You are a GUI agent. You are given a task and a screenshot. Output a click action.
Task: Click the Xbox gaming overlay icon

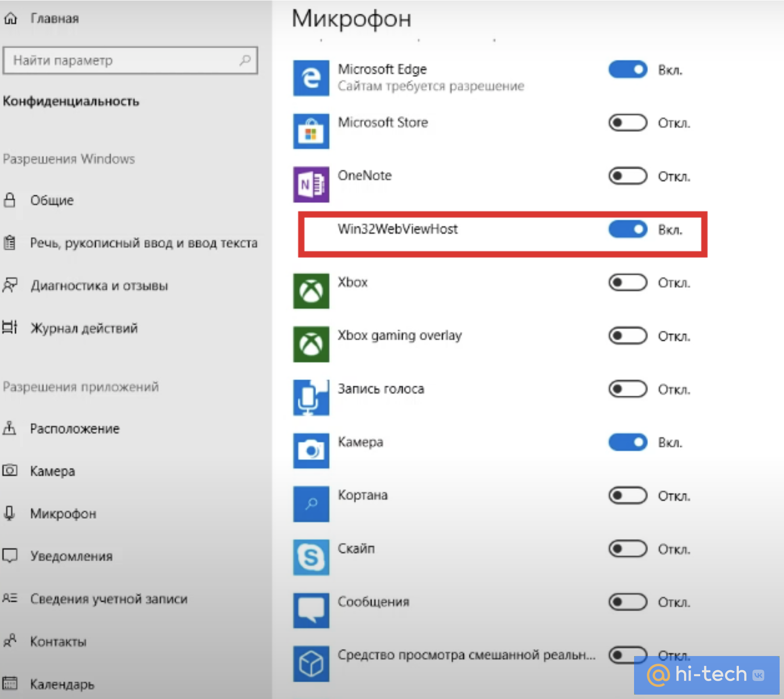pyautogui.click(x=311, y=344)
